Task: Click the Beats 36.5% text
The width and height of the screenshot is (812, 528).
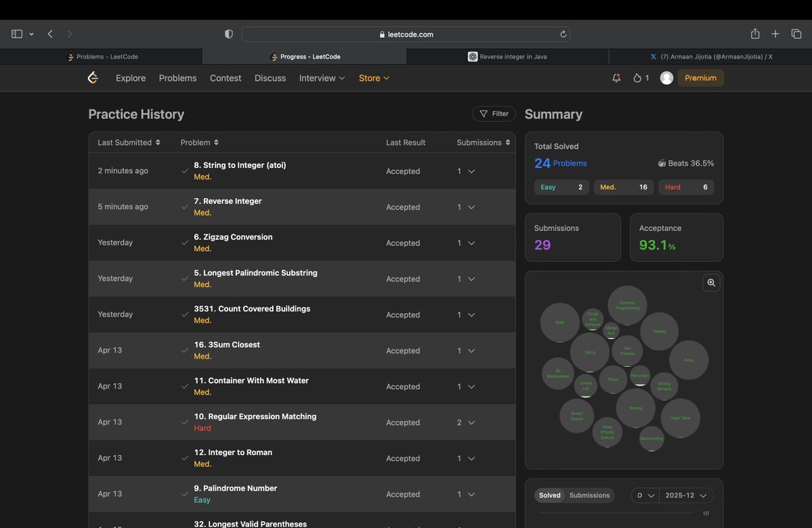Action: (691, 163)
